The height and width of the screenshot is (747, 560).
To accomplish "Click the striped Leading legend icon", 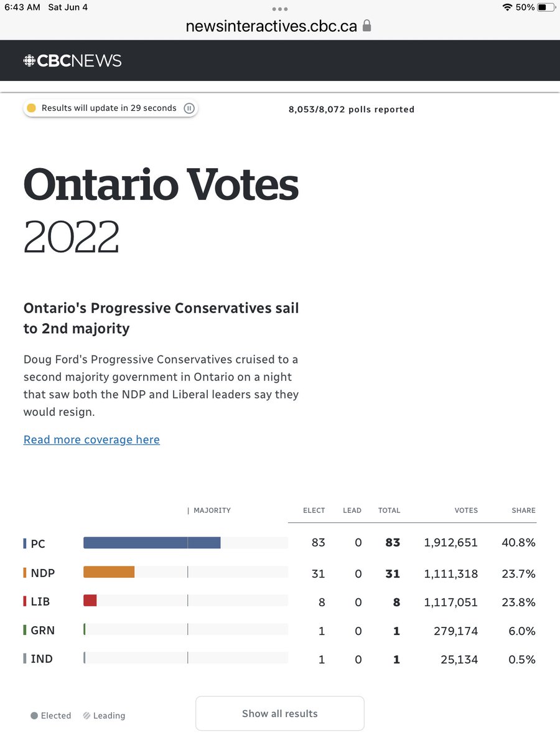I will [x=86, y=716].
